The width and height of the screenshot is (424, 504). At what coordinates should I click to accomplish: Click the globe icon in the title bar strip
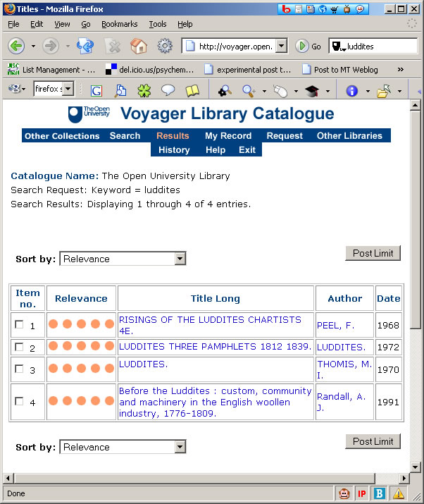click(323, 9)
